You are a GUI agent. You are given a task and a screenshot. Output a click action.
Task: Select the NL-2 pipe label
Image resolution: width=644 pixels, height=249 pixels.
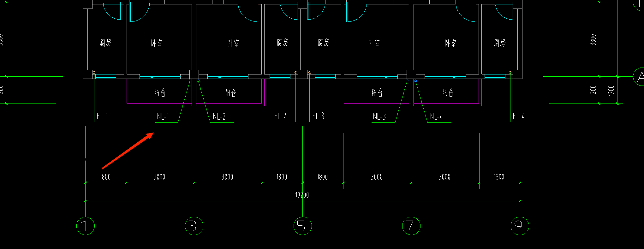coord(219,117)
